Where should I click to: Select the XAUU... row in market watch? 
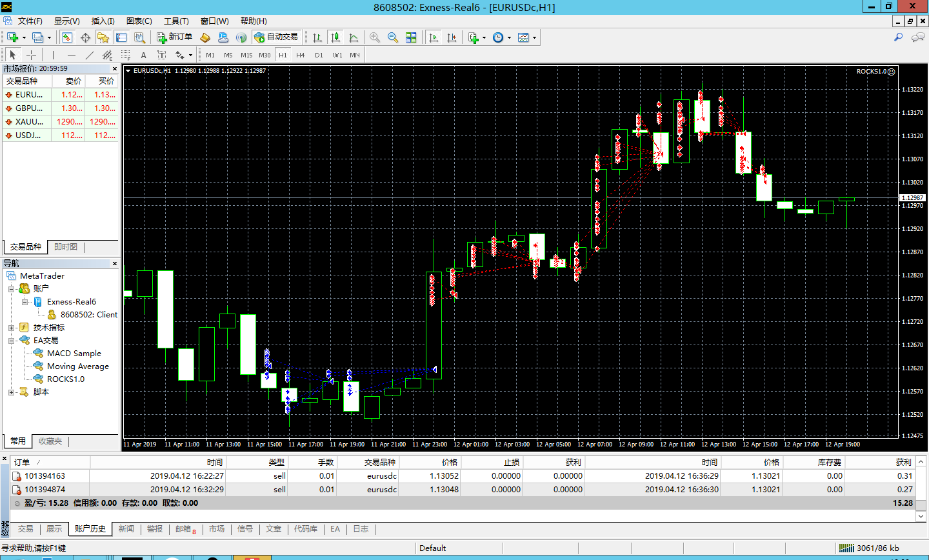tap(61, 122)
